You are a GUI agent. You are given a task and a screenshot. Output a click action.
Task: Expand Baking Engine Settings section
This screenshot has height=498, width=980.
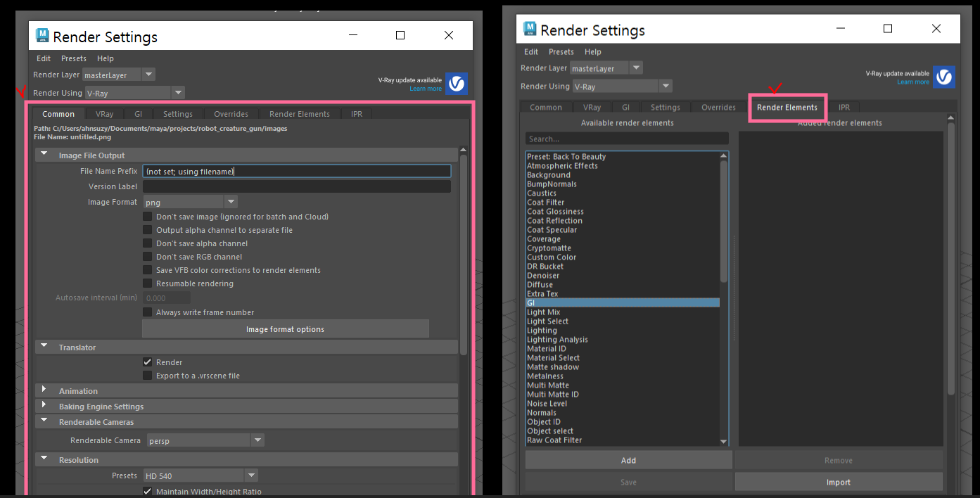44,406
